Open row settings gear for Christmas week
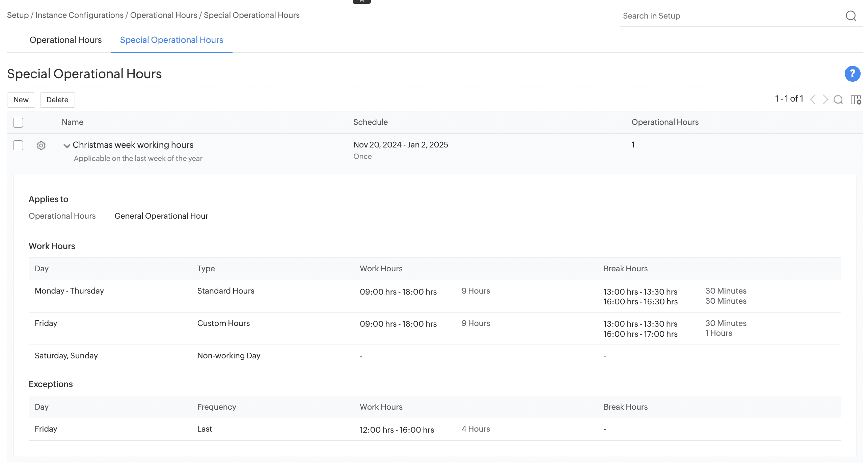This screenshot has width=868, height=463. pyautogui.click(x=41, y=145)
